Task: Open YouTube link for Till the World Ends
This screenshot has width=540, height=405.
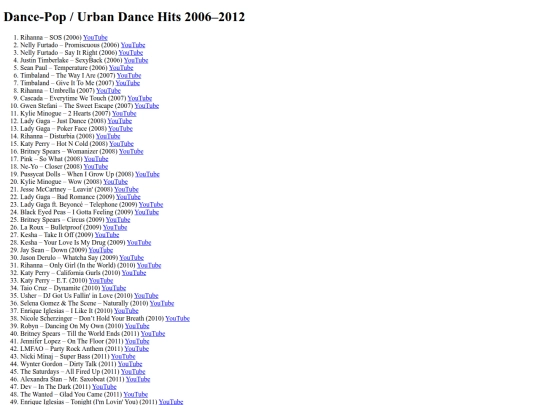Action: tap(153, 333)
